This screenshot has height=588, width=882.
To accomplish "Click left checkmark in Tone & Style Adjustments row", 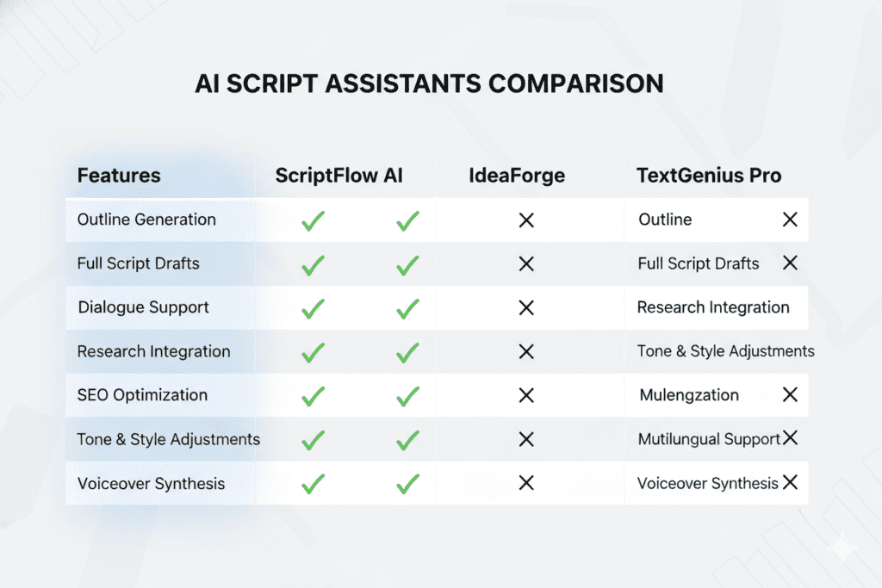I will 313,440.
